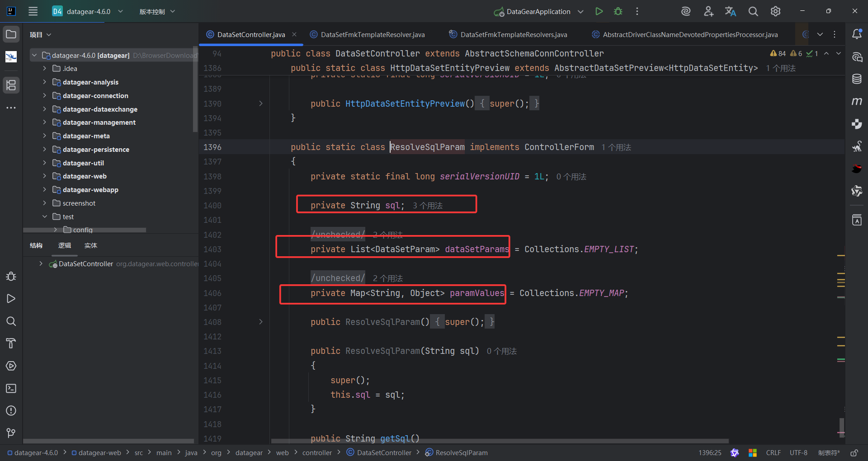Open the Terminal tool window
The height and width of the screenshot is (461, 868).
point(11,388)
